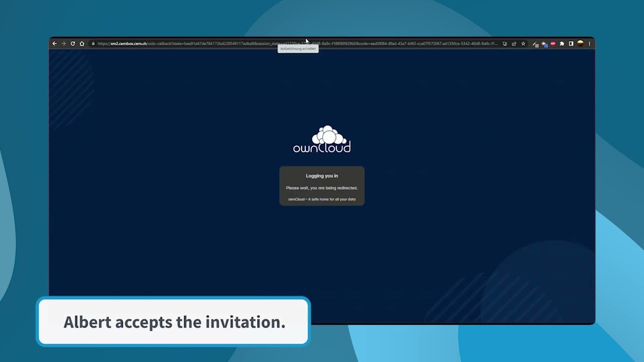644x362 pixels.
Task: Click the ownCloud cloud logo
Action: coord(322,139)
